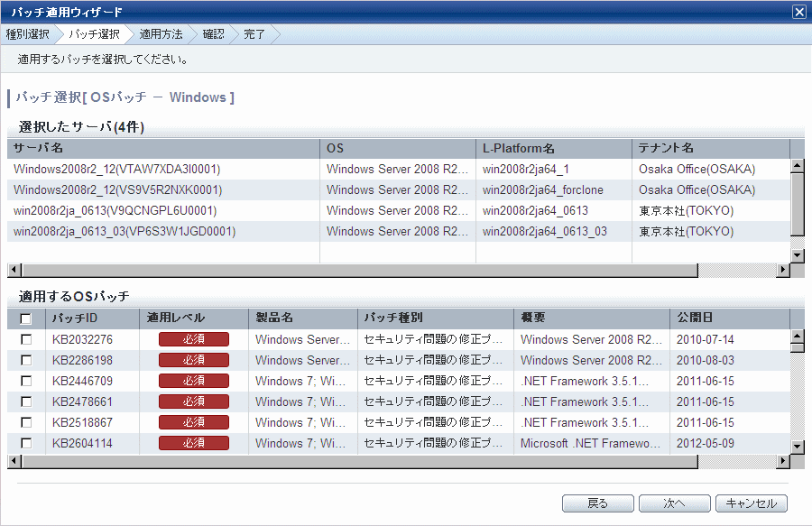Sort patches by 概要 column header

[x=591, y=318]
